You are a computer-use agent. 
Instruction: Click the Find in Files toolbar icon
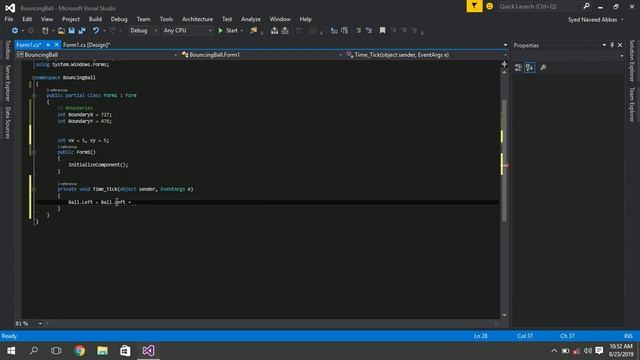pos(254,31)
